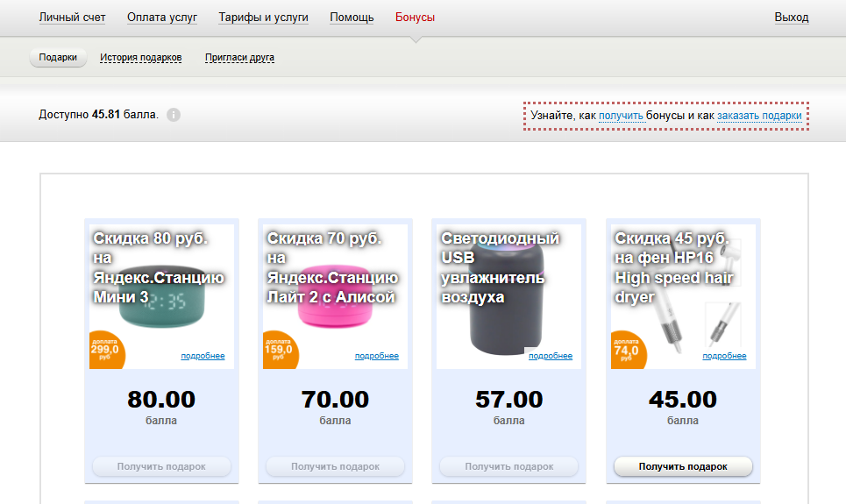Open the Личный счет menu item

coord(72,18)
